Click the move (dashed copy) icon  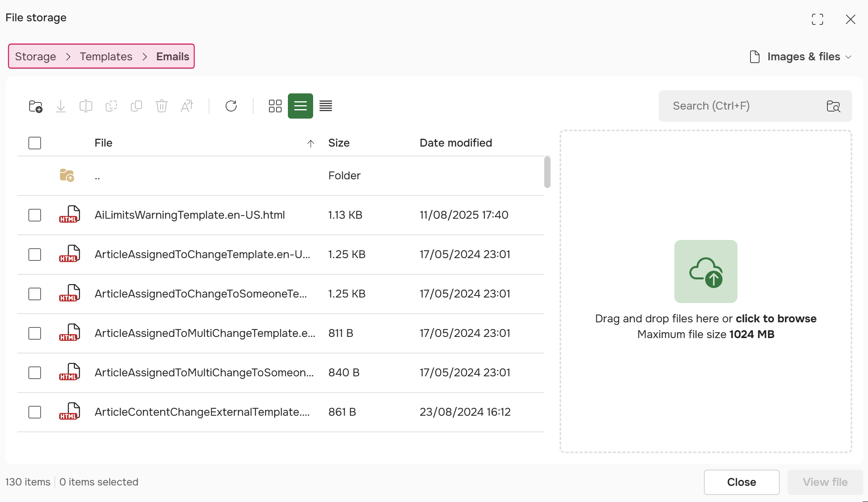coord(111,106)
